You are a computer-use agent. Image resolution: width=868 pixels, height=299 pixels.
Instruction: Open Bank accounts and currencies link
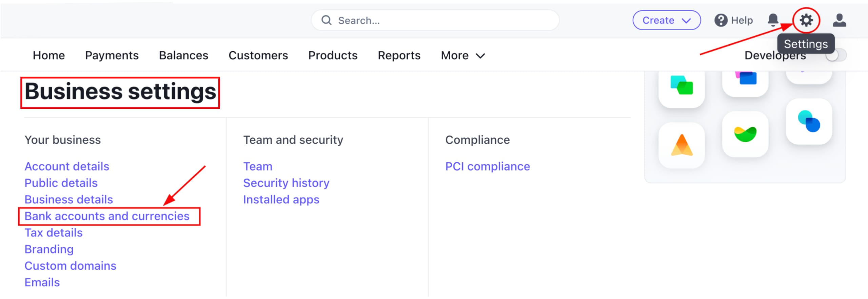click(107, 216)
